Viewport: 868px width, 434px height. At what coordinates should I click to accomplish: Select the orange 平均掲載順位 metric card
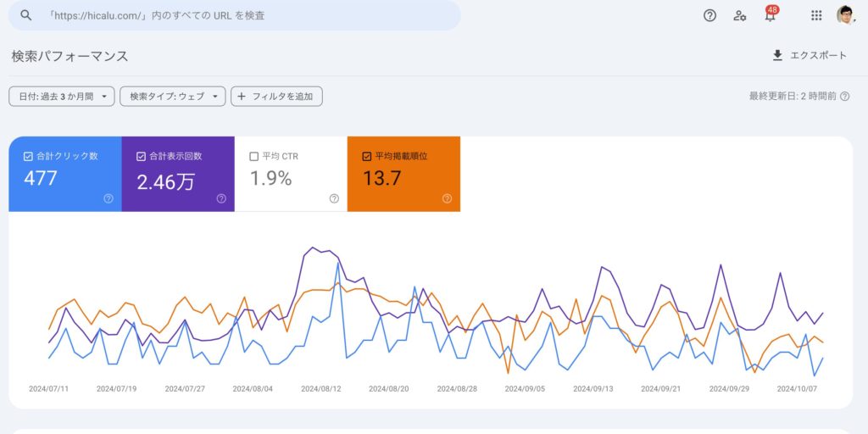(403, 174)
